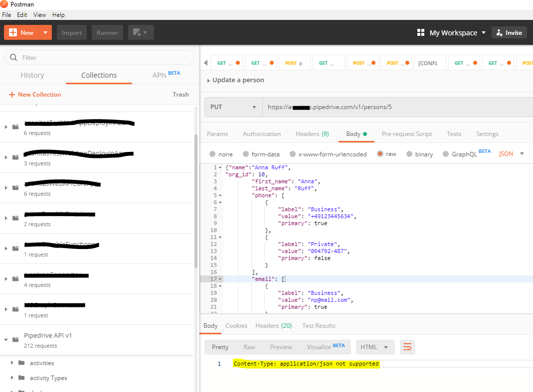
Task: Click the collections sidebar vertical scrollbar
Action: (x=195, y=199)
